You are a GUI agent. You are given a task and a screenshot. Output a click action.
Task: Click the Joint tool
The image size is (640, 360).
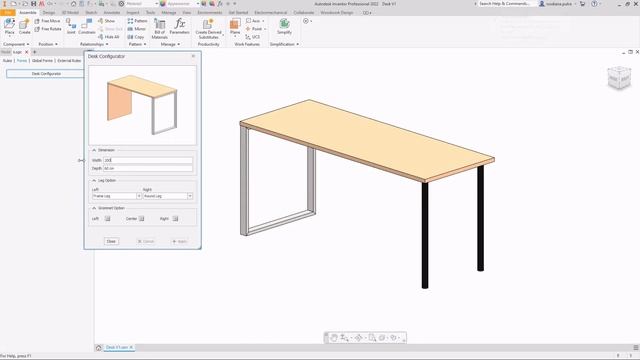pos(71,27)
